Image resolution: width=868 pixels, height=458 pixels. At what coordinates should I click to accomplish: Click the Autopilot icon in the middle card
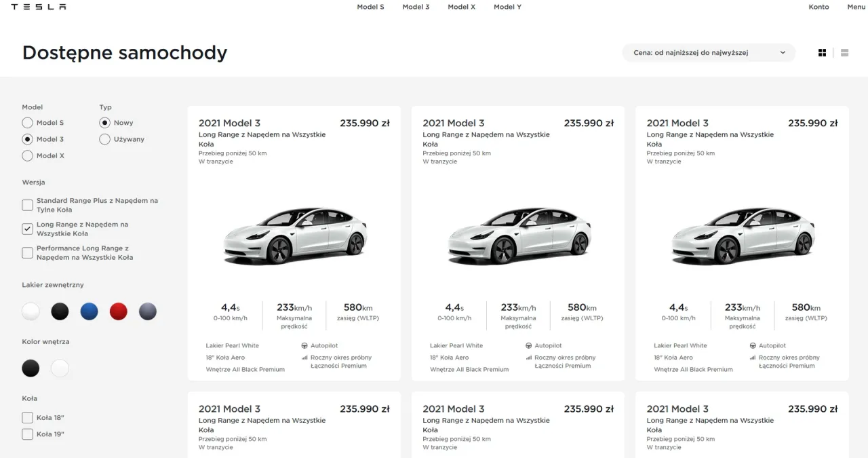pos(528,345)
